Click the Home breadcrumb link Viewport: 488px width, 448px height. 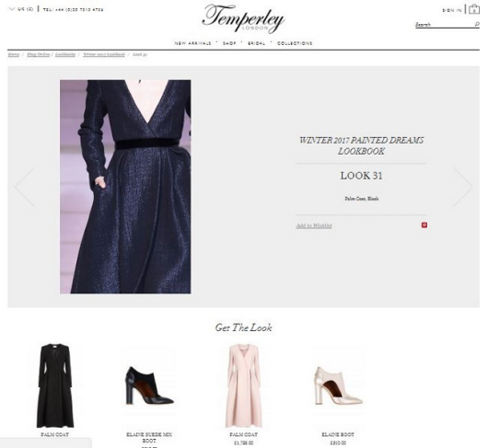(x=14, y=54)
